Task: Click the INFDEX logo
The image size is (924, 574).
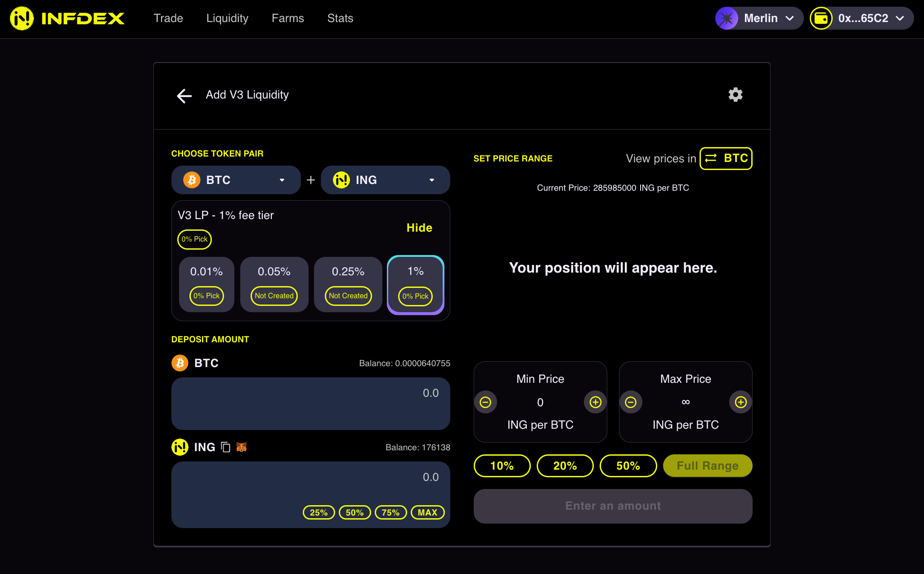Action: click(x=67, y=18)
